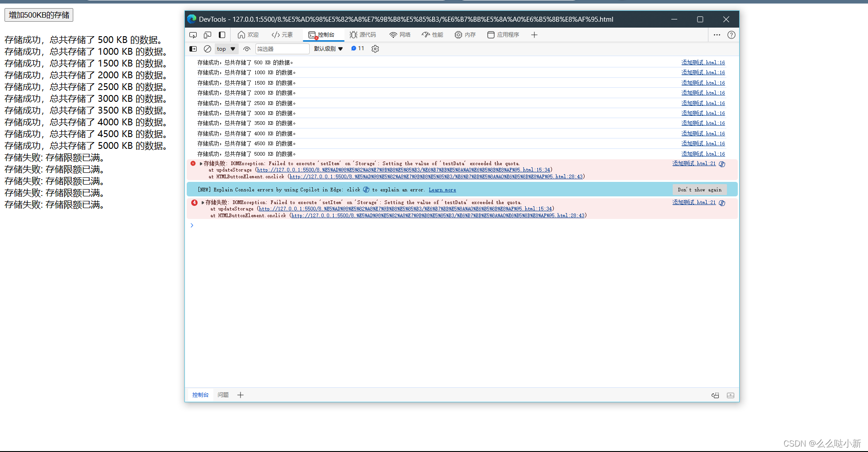Open source link for 500 KB log row
868x452 pixels.
point(703,62)
